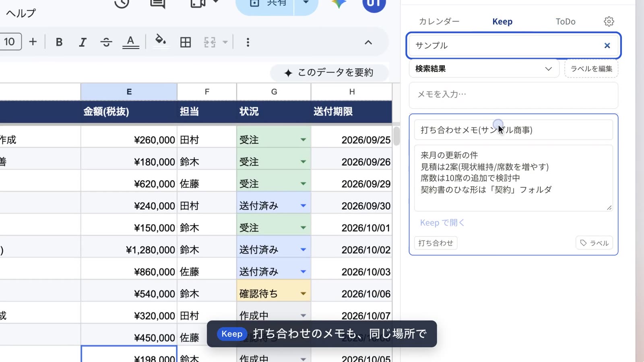Open side panel settings gear

(609, 21)
